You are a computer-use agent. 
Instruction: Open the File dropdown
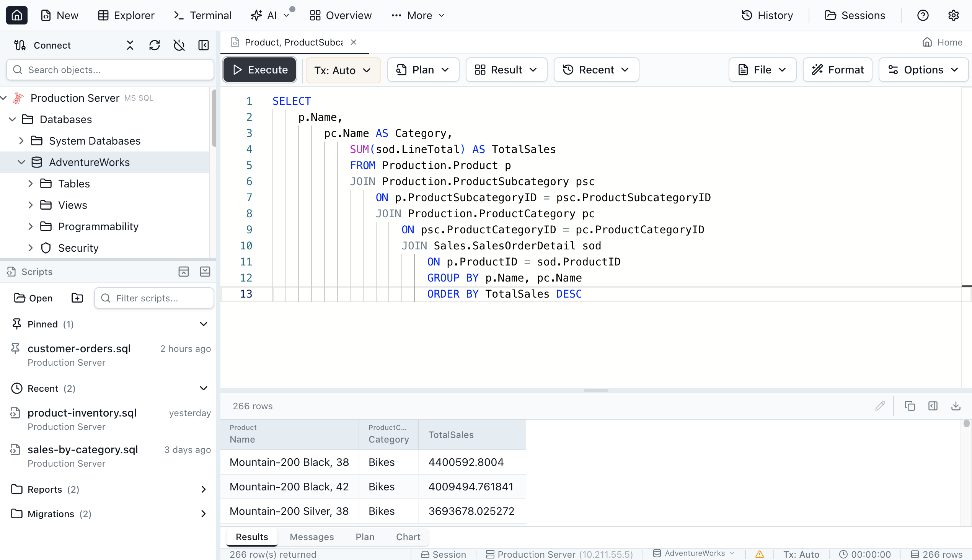point(762,70)
